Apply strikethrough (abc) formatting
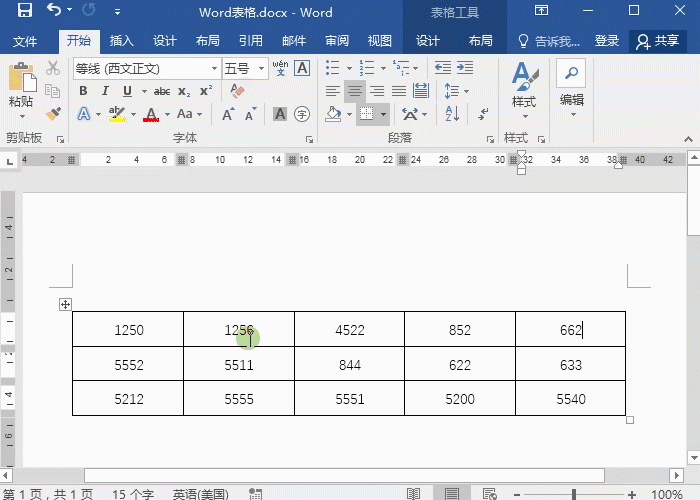Viewport: 700px width, 500px height. [162, 92]
